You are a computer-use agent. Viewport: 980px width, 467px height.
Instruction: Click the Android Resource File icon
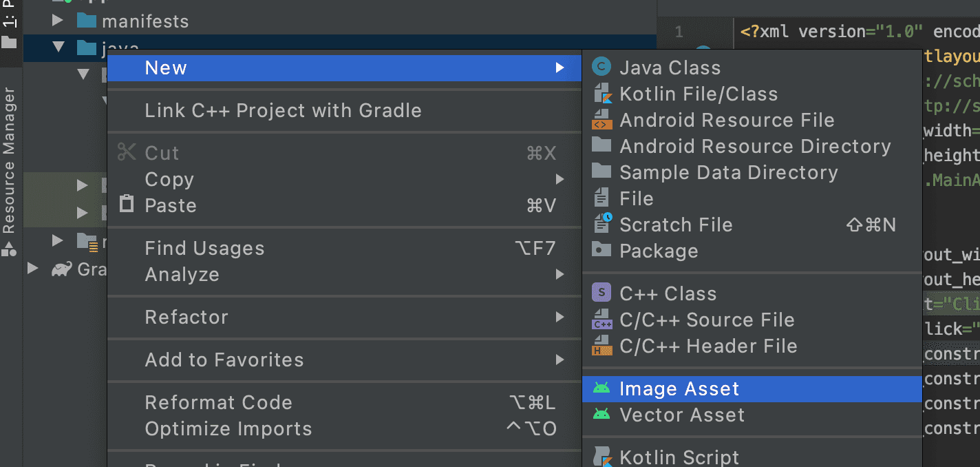(x=602, y=120)
